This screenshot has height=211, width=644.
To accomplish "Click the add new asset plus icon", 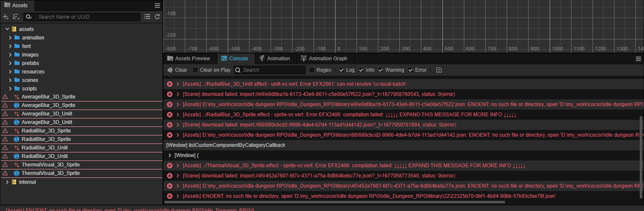I will coord(6,17).
